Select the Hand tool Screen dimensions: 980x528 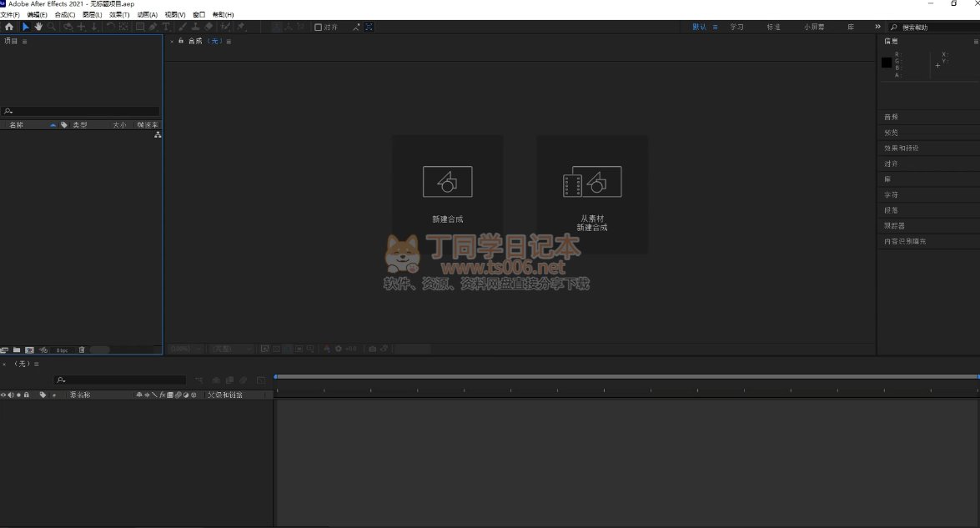click(x=38, y=27)
